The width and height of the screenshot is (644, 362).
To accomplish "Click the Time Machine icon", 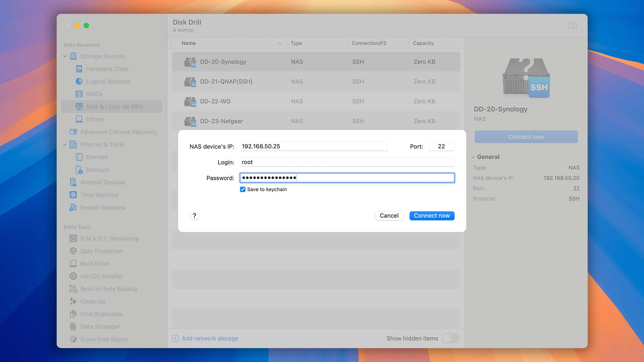I will (x=73, y=195).
